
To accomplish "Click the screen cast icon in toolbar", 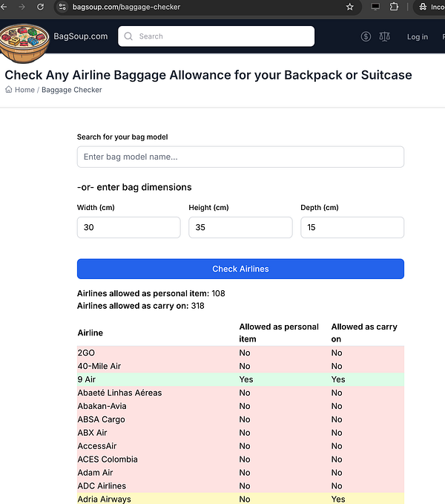I will tap(375, 7).
